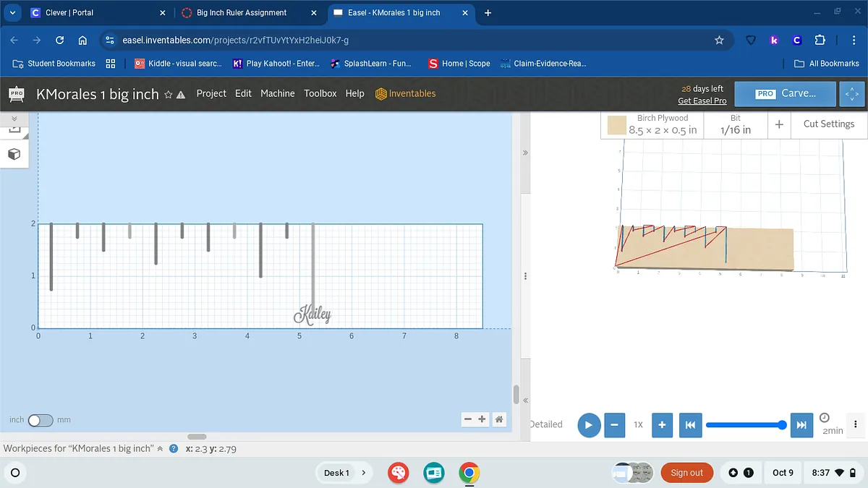Click the 3D cube shapes icon
The height and width of the screenshot is (488, 868).
(14, 154)
